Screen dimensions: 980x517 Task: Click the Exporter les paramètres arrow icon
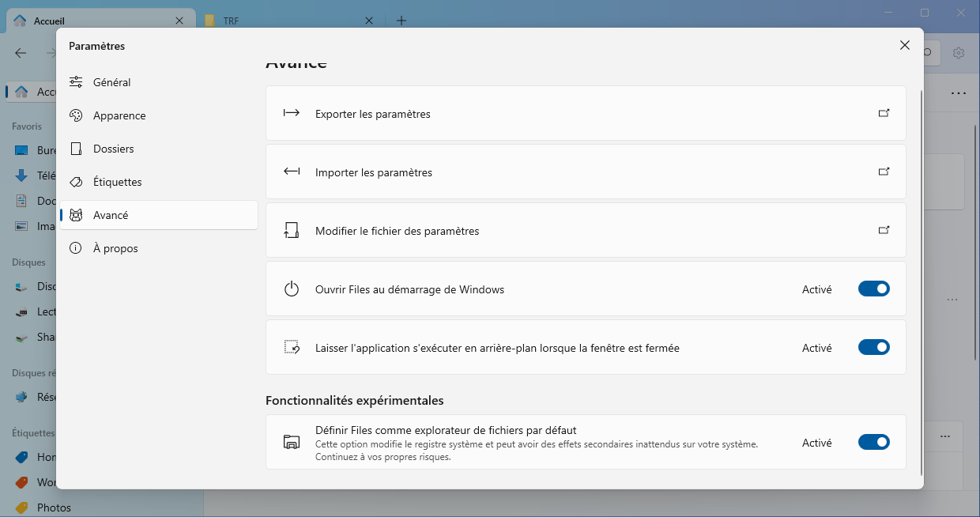pos(292,113)
